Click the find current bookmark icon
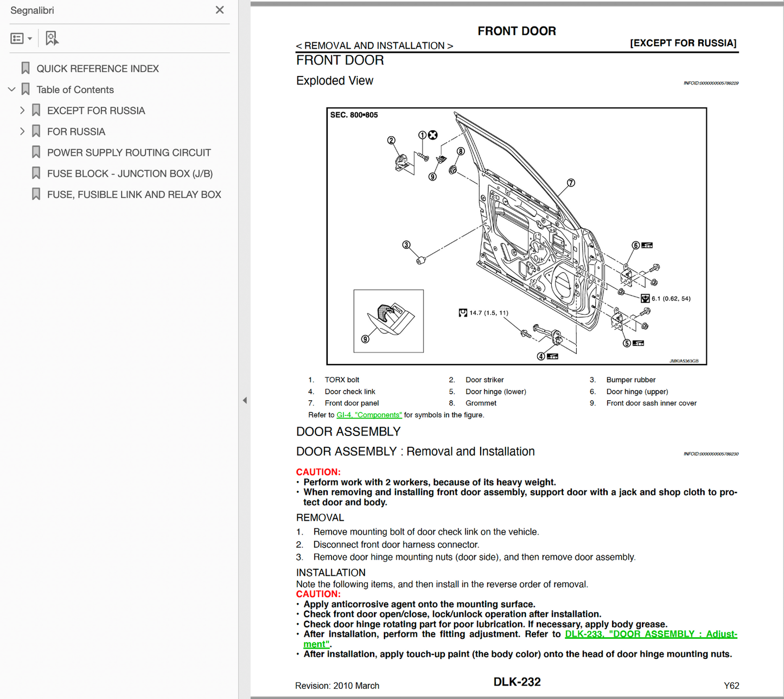The image size is (784, 699). (x=52, y=39)
